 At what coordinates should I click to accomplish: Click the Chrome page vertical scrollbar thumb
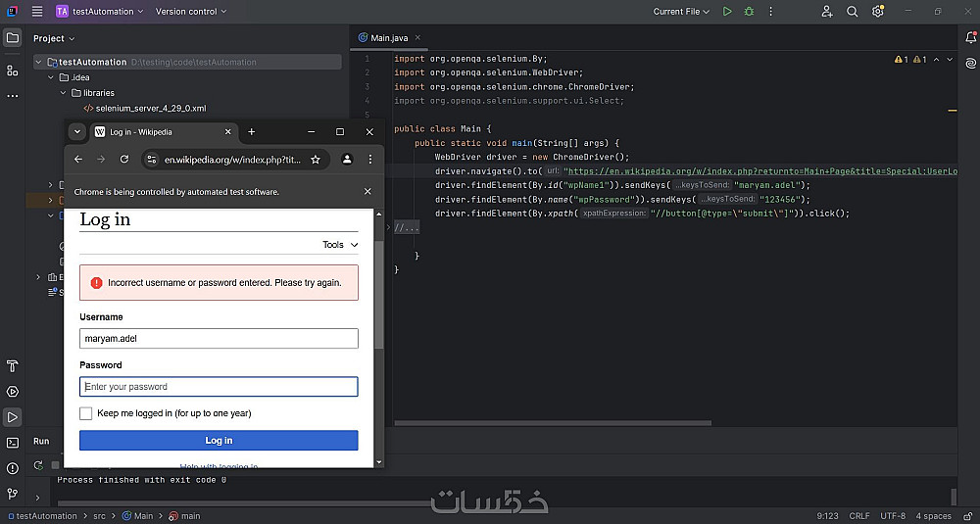click(x=378, y=294)
